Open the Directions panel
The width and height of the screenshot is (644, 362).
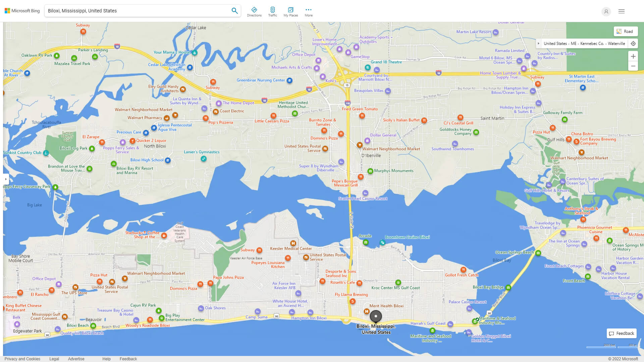[x=254, y=11]
